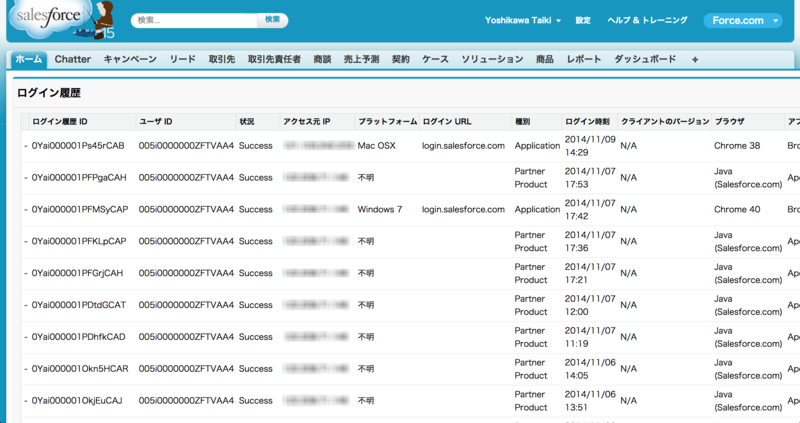This screenshot has width=800, height=423.
Task: Open the 取引先責任者 tab
Action: 274,59
